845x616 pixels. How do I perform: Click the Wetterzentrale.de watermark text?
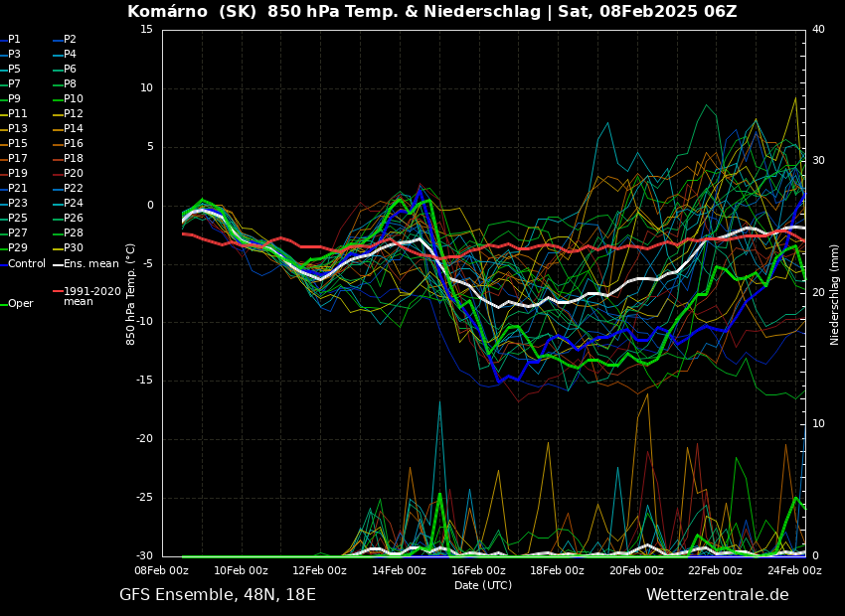click(x=717, y=594)
